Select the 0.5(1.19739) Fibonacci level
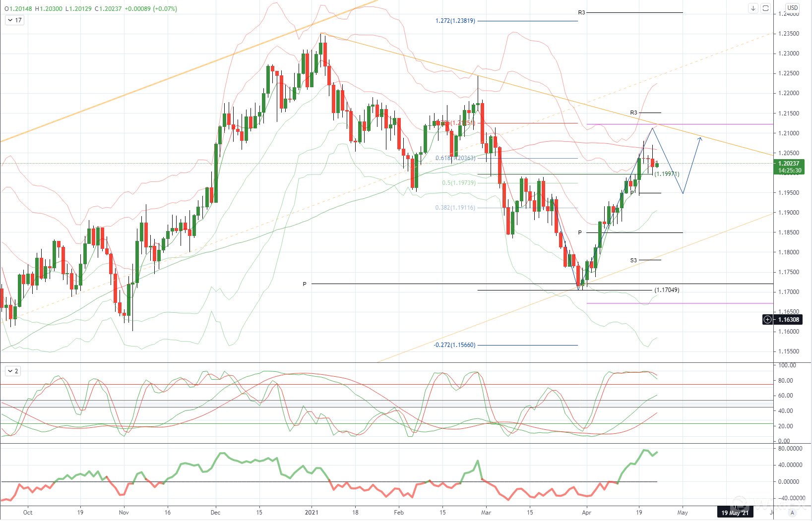This screenshot has height=521, width=812. point(458,183)
